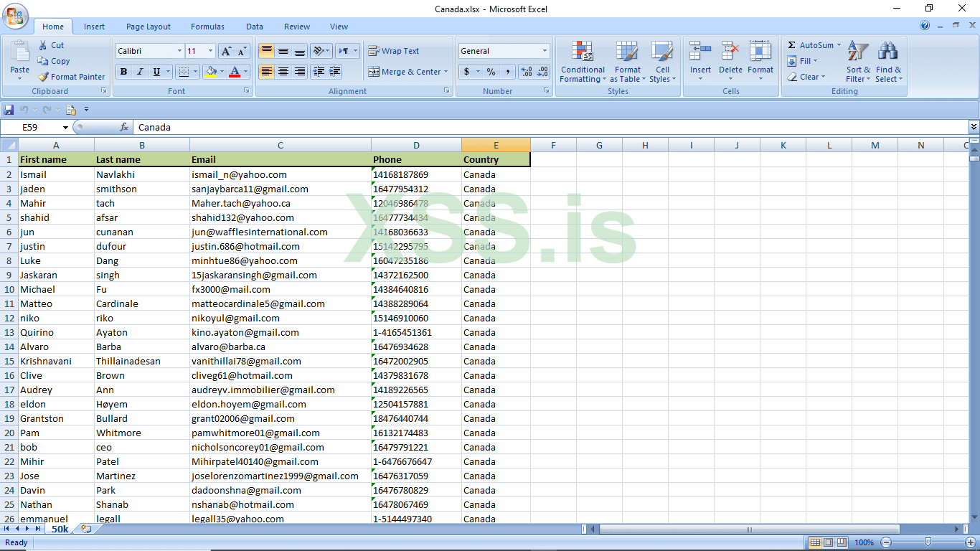Apply bold formatting from the Font group
The image size is (980, 551).
tap(123, 72)
